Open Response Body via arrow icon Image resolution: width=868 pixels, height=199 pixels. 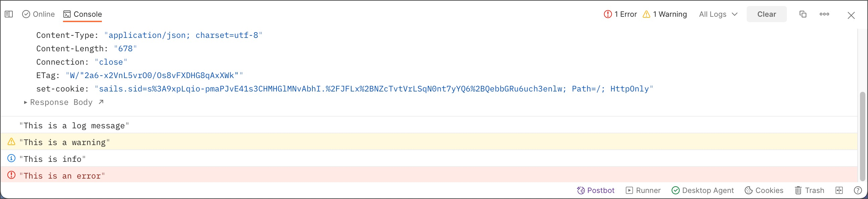point(101,102)
